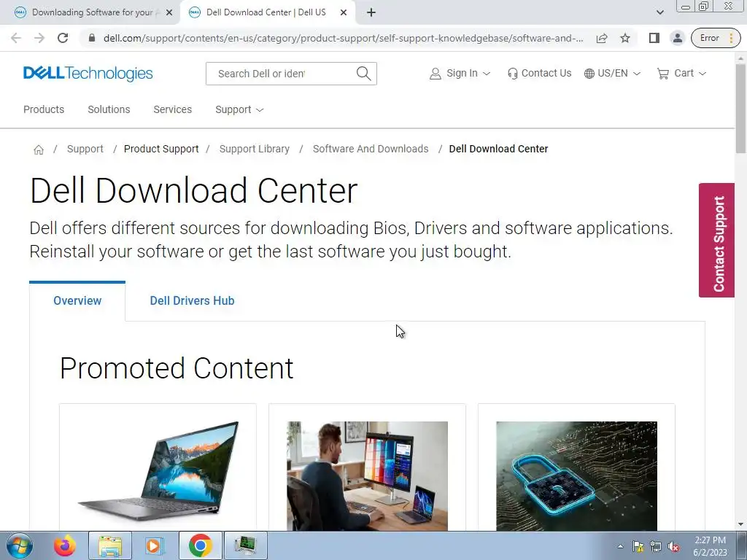This screenshot has height=560, width=747.
Task: Open the browser side panel icon
Action: click(654, 38)
